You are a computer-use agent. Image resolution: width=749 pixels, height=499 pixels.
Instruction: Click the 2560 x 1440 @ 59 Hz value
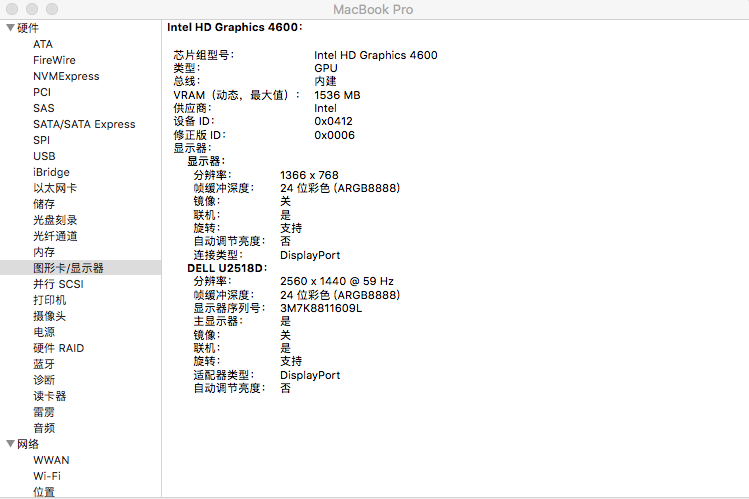pos(337,281)
